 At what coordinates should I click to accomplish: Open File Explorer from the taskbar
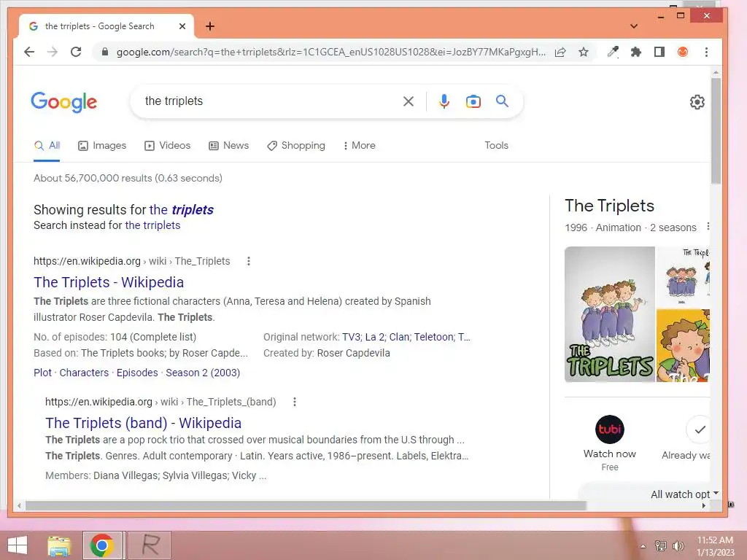click(59, 545)
